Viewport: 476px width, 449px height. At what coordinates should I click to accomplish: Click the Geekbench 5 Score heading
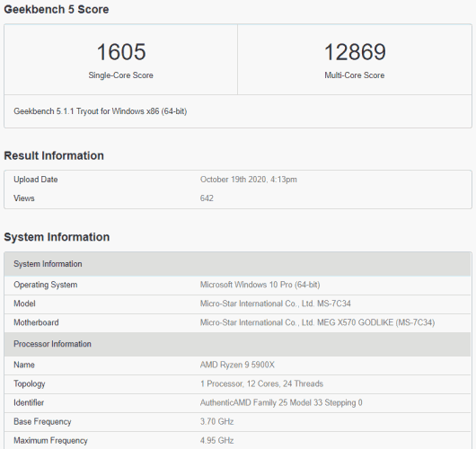[x=57, y=9]
